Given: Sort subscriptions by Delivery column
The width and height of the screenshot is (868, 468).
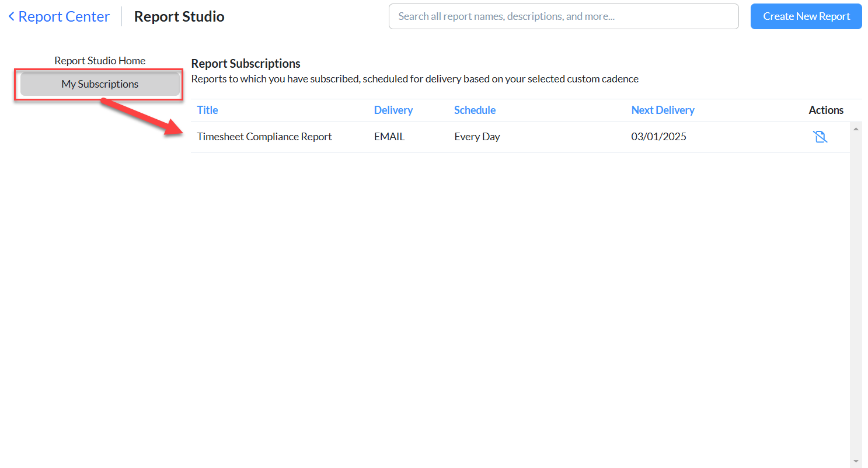Looking at the screenshot, I should (x=393, y=110).
